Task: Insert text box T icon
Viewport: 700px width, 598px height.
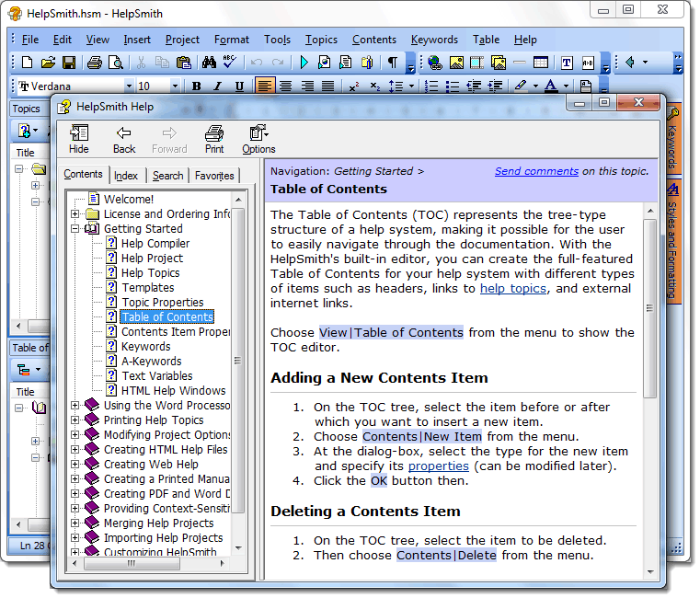Action: [567, 63]
